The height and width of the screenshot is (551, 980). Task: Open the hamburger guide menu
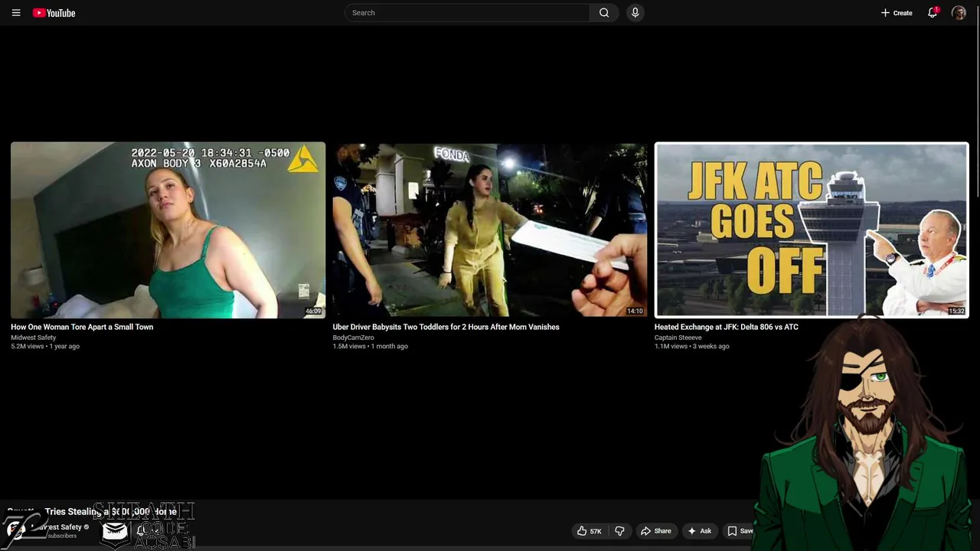[16, 13]
